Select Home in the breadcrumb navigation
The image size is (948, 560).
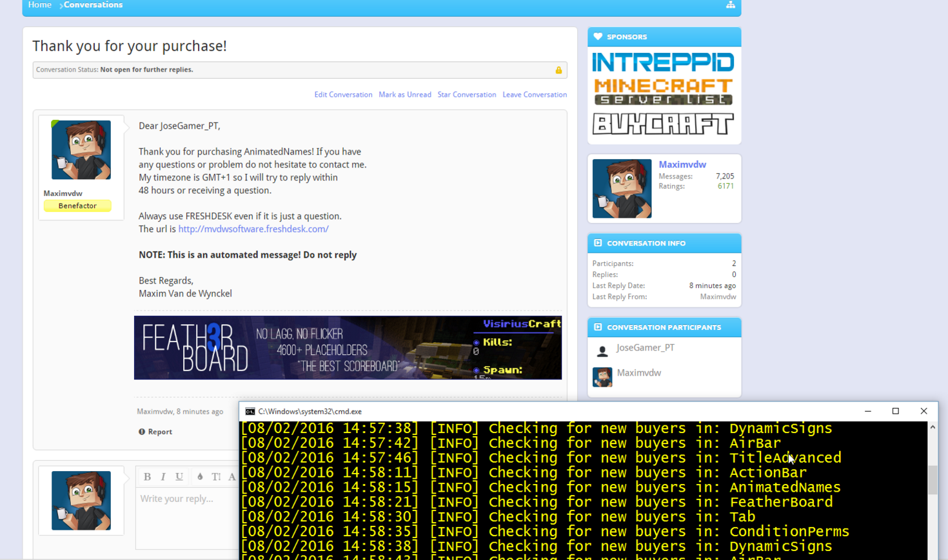point(39,5)
